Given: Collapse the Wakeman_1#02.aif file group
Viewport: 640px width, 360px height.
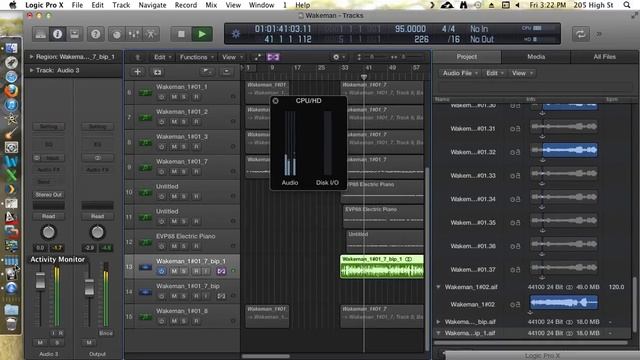Looking at the screenshot, I should point(438,287).
